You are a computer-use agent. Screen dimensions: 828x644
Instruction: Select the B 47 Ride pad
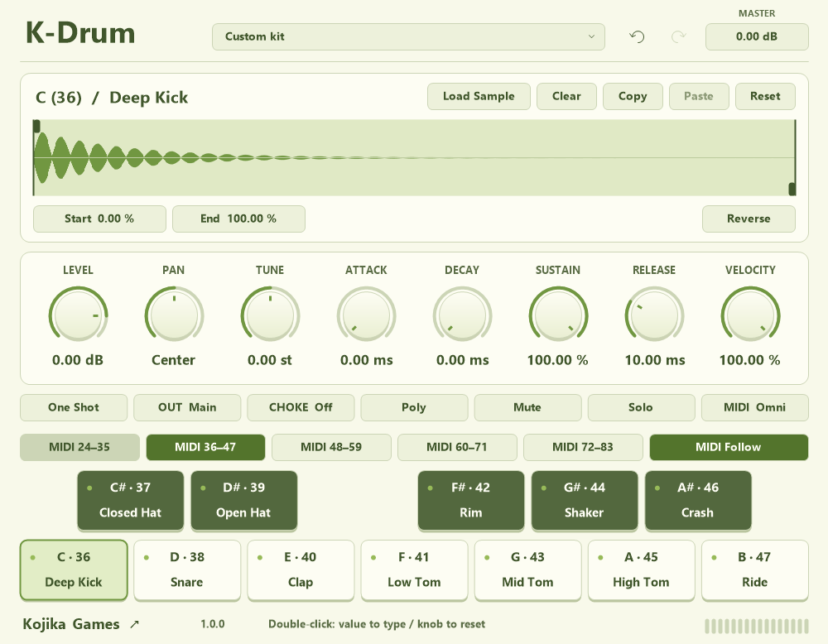tap(755, 570)
